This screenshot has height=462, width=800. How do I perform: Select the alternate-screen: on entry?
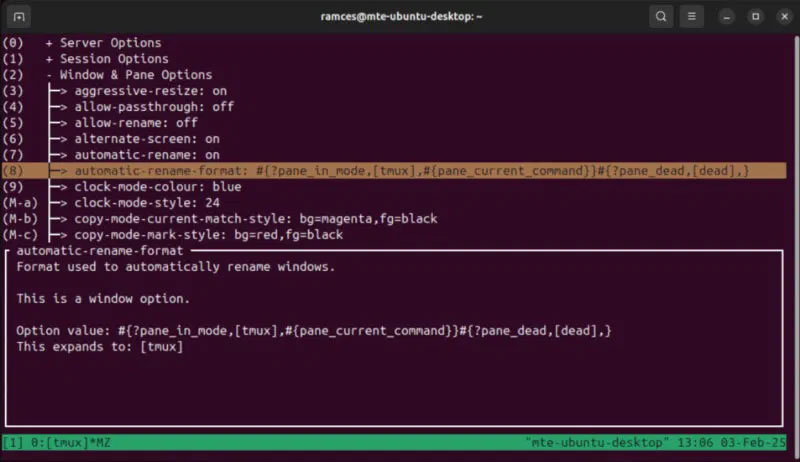tap(147, 139)
